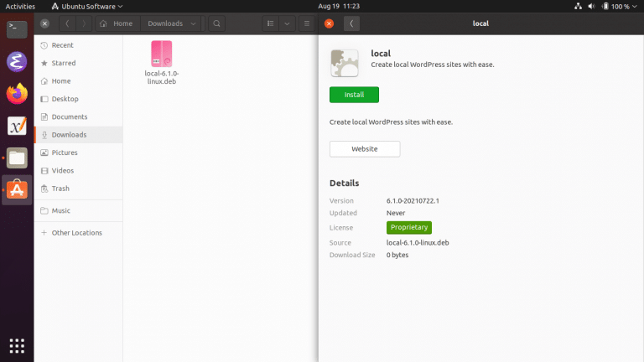This screenshot has width=644, height=362.
Task: Go back in Ubuntu Software
Action: (x=351, y=23)
